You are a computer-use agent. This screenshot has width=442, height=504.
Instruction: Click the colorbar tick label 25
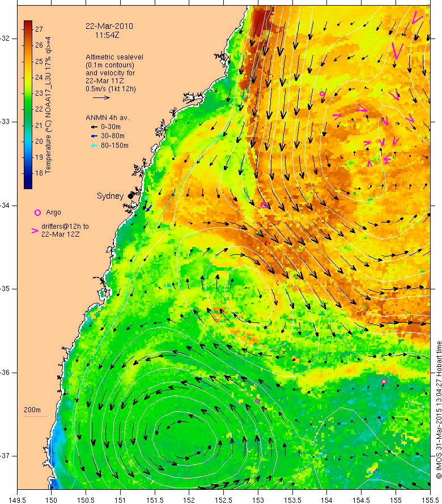point(39,61)
